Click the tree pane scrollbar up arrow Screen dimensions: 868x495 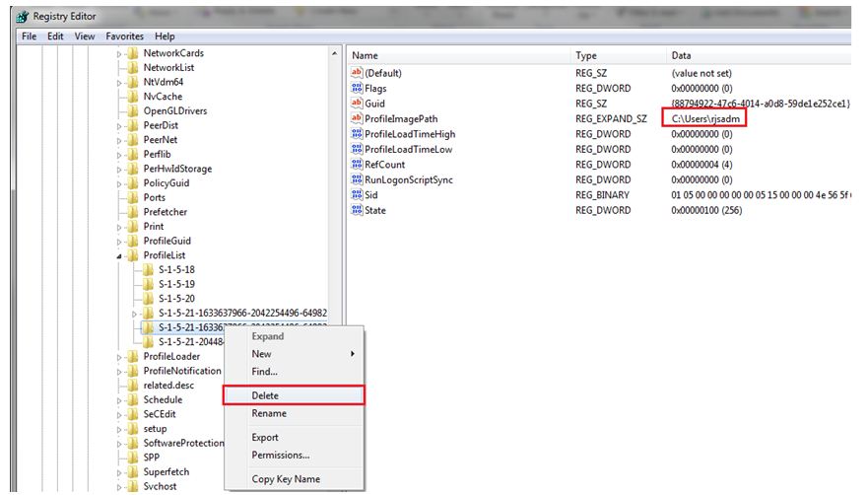(336, 53)
